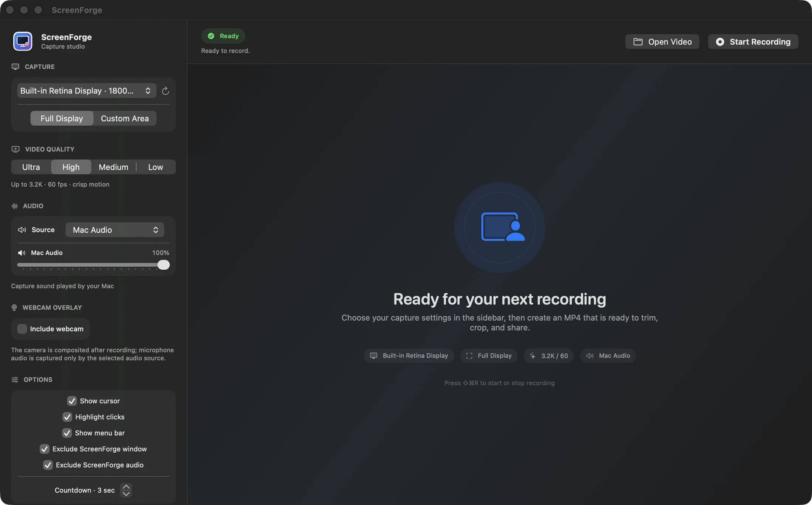Click the sparkle icon in 3.2K / 60 chip
Viewport: 812px width, 505px height.
coord(533,356)
